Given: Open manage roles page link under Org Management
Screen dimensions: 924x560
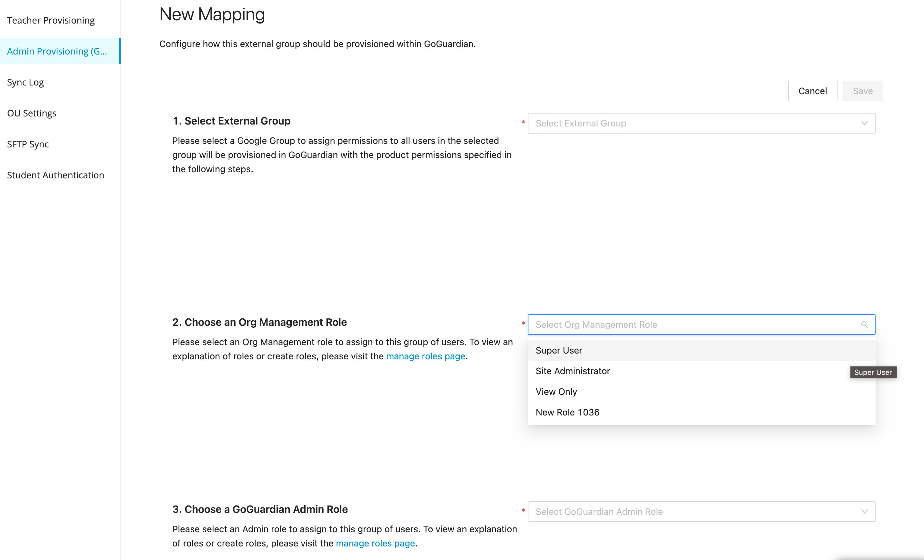Looking at the screenshot, I should [426, 356].
